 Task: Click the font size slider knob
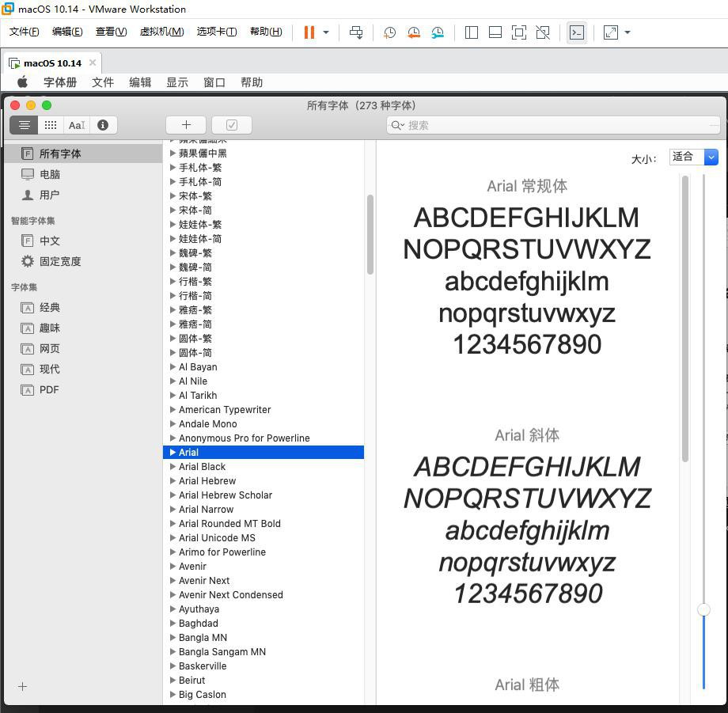(x=703, y=609)
